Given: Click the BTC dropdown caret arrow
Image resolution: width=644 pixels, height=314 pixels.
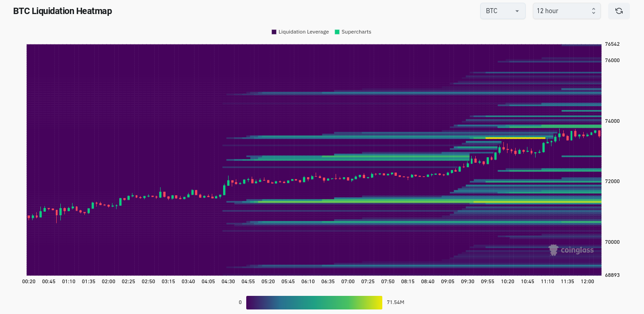Looking at the screenshot, I should tap(517, 11).
